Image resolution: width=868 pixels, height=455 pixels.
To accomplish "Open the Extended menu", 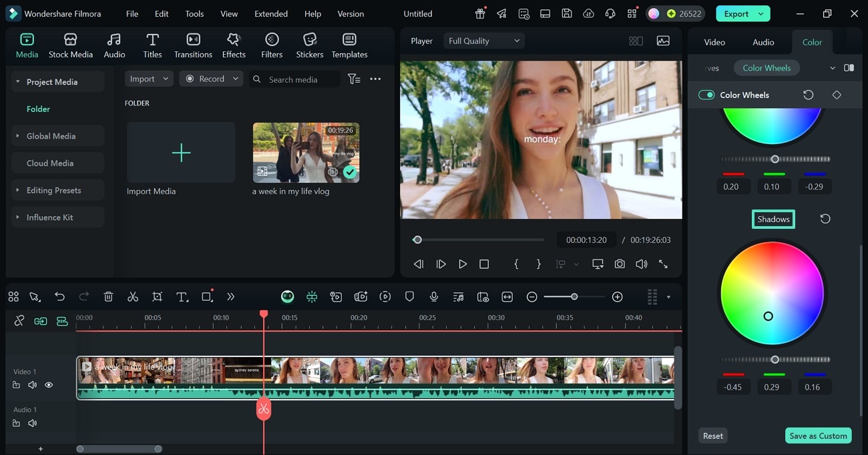I will pos(271,13).
